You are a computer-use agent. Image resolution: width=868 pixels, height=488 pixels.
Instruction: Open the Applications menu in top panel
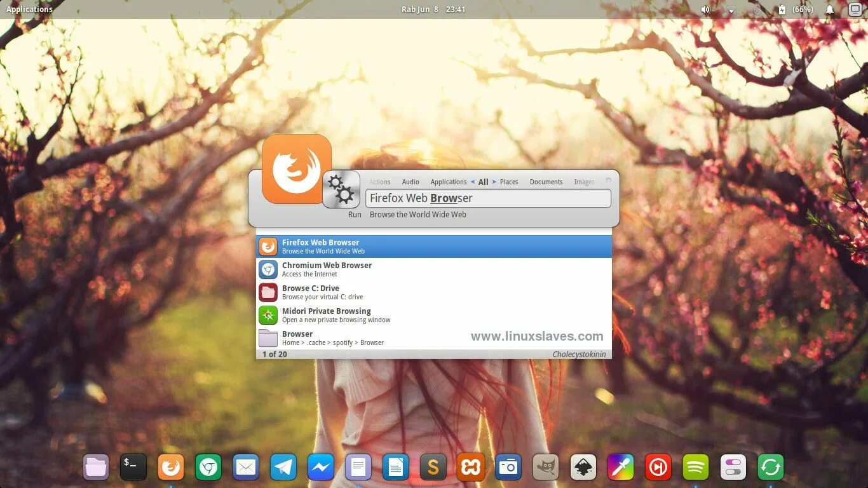29,10
